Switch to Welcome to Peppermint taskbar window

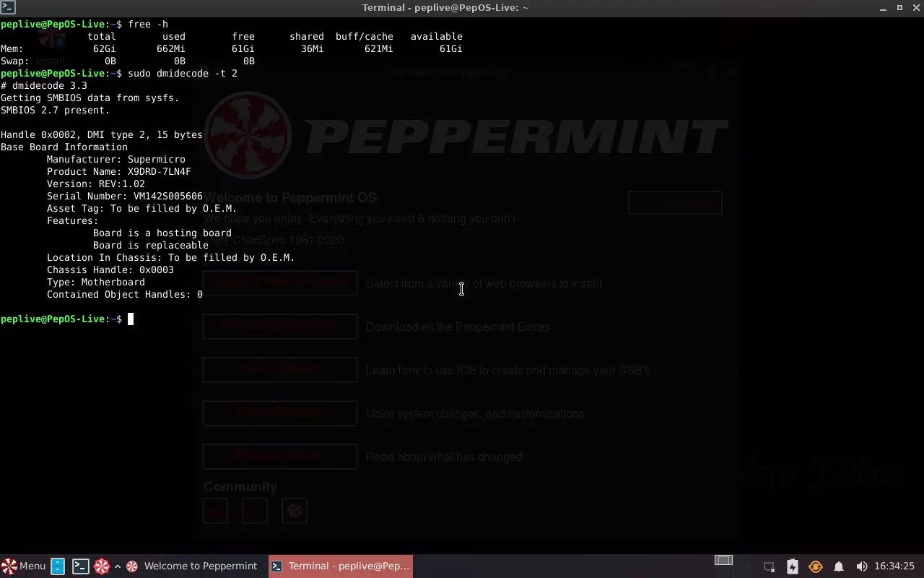tap(193, 566)
